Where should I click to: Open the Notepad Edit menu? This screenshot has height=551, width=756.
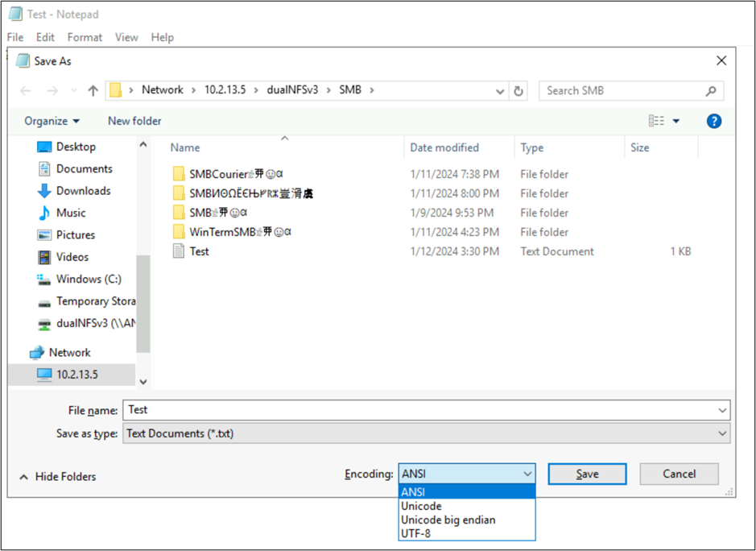click(x=45, y=37)
